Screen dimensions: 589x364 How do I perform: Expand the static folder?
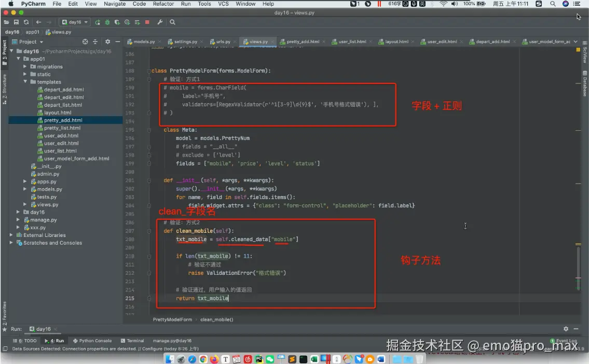25,74
